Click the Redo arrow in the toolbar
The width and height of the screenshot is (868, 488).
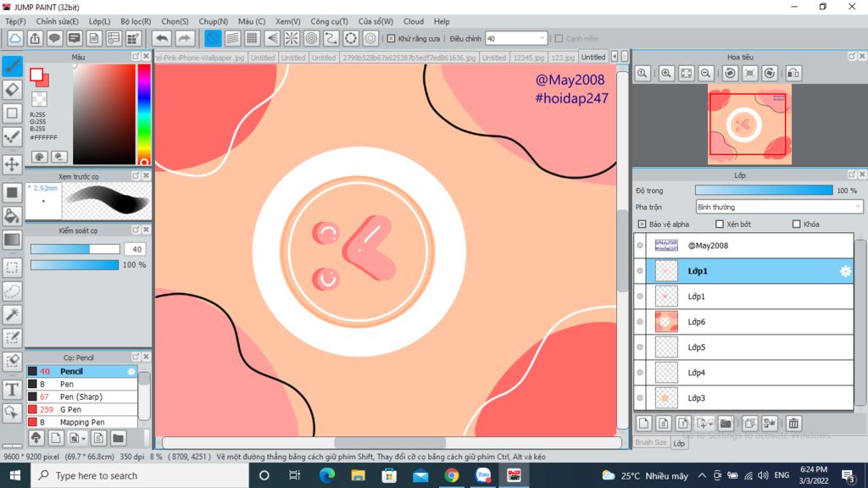click(184, 38)
